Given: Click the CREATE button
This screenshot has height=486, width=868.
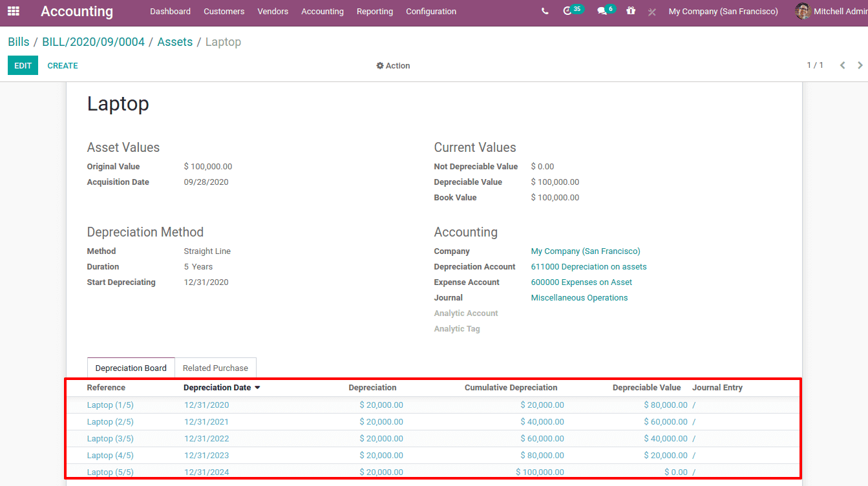Looking at the screenshot, I should 63,65.
